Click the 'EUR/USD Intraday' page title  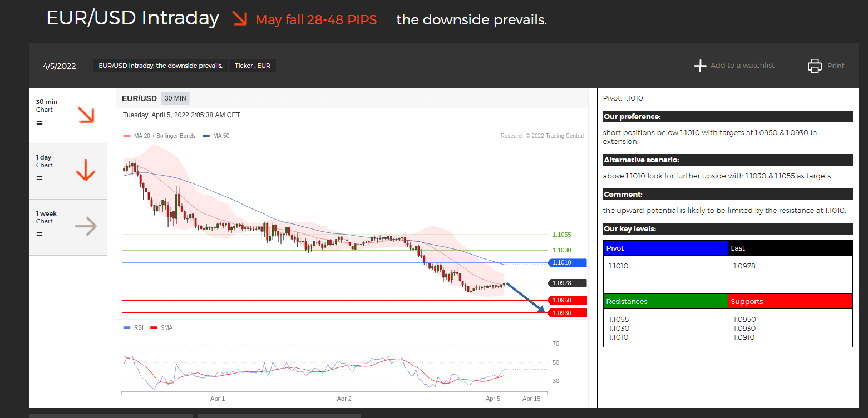tap(133, 18)
